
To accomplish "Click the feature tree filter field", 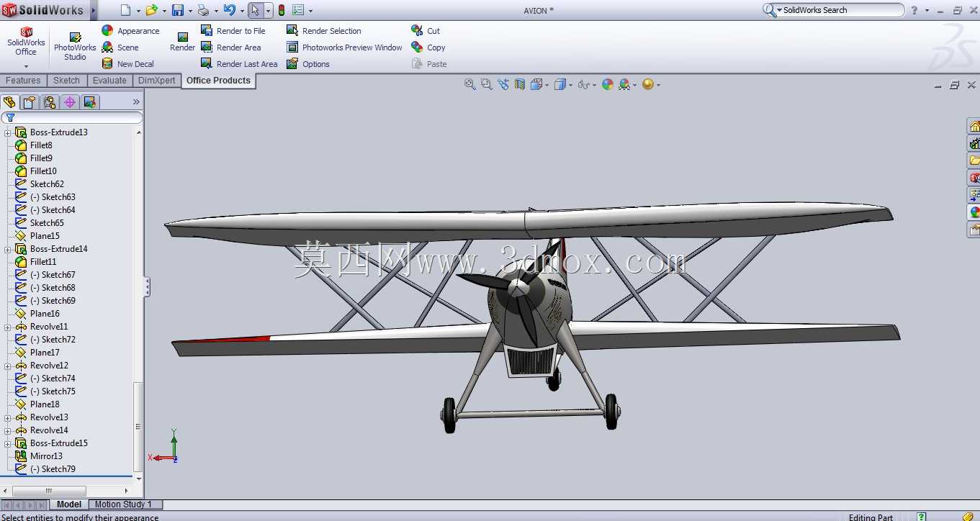I will [x=72, y=117].
